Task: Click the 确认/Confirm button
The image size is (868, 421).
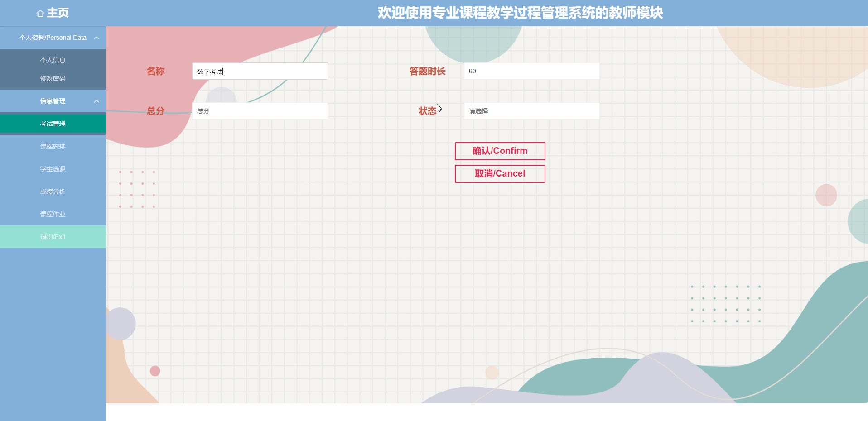Action: [500, 151]
